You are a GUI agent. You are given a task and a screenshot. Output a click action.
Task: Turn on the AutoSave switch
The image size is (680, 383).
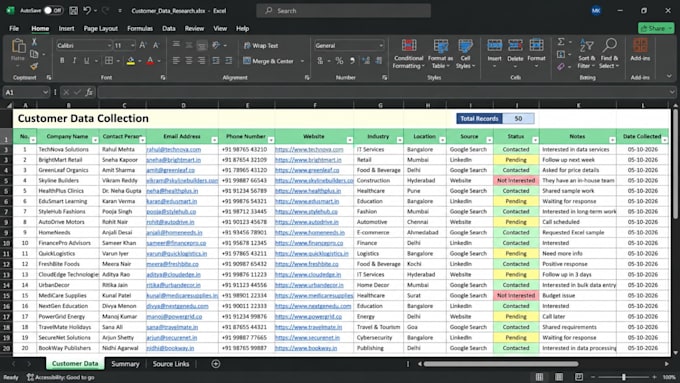click(x=53, y=10)
